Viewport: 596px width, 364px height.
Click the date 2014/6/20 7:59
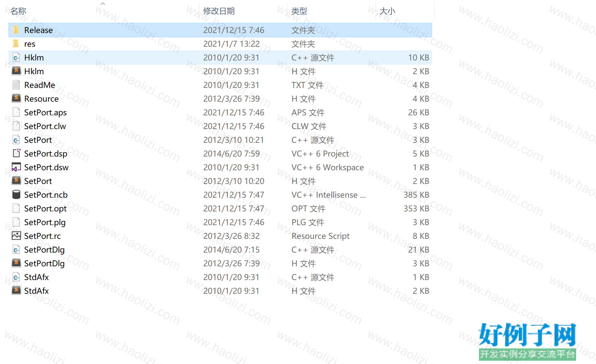pos(231,154)
